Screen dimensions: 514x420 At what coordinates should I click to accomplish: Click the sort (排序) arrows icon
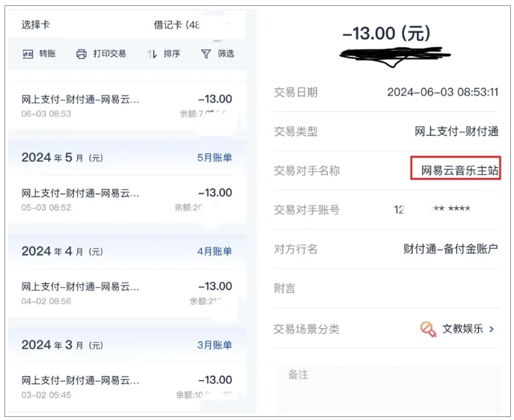(x=152, y=54)
